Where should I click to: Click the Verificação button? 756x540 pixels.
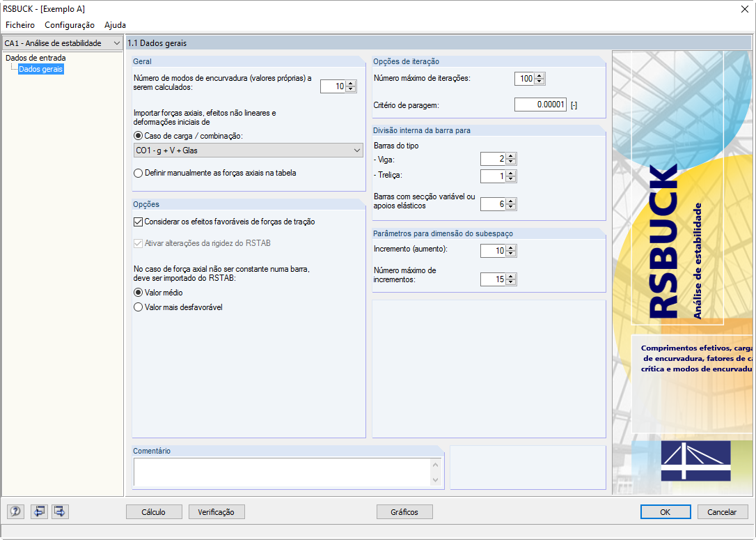tap(216, 512)
